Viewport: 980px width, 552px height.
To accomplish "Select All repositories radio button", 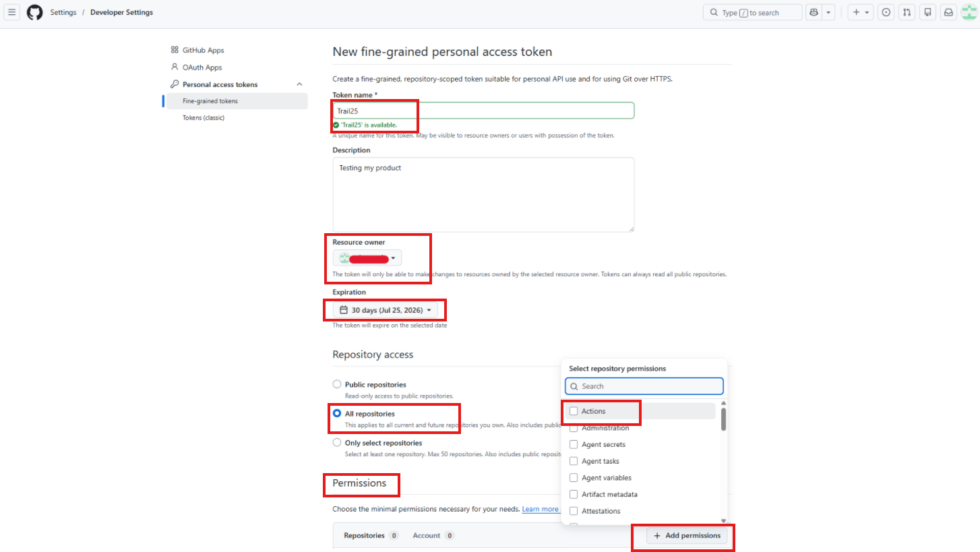I will [x=337, y=413].
